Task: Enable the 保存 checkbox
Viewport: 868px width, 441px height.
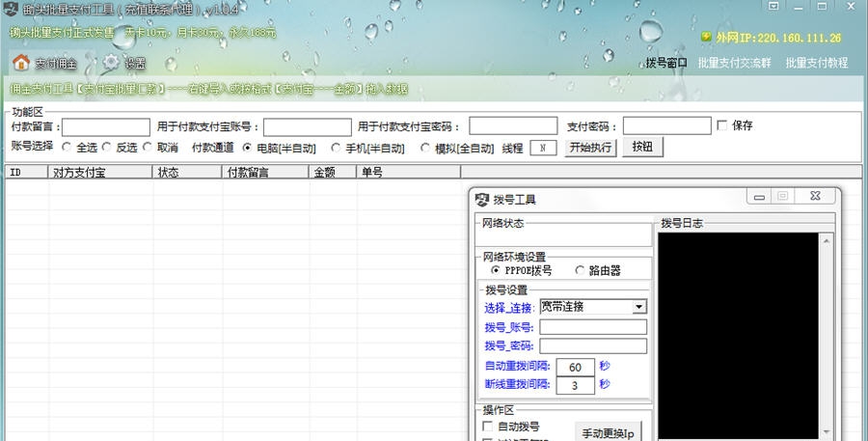Action: pyautogui.click(x=722, y=125)
